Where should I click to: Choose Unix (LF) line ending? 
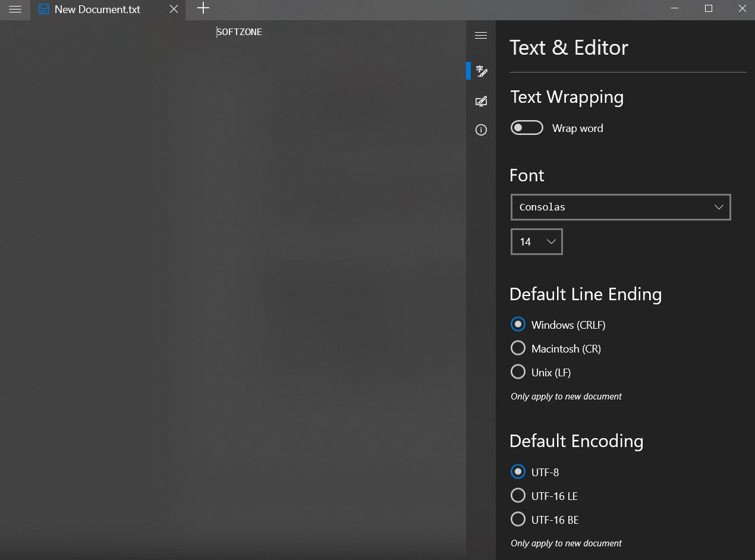[x=518, y=372]
